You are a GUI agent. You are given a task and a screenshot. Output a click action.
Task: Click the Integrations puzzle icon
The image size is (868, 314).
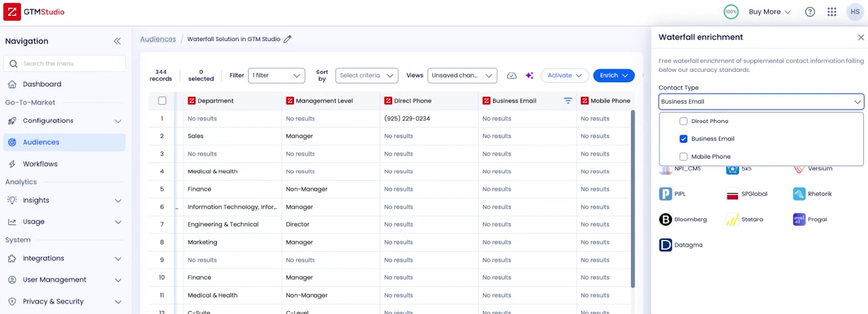click(x=12, y=258)
